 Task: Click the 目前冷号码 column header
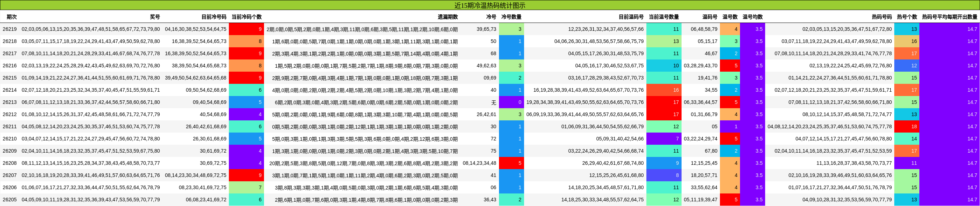[214, 17]
